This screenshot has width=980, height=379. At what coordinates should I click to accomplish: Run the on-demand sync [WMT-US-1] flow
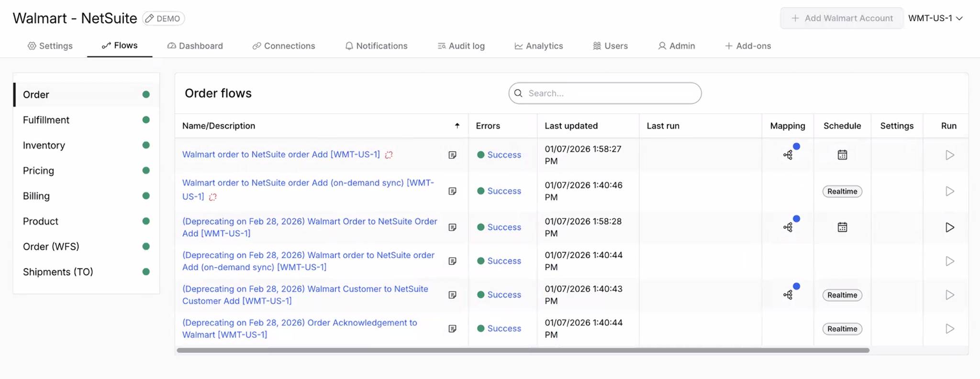(950, 191)
